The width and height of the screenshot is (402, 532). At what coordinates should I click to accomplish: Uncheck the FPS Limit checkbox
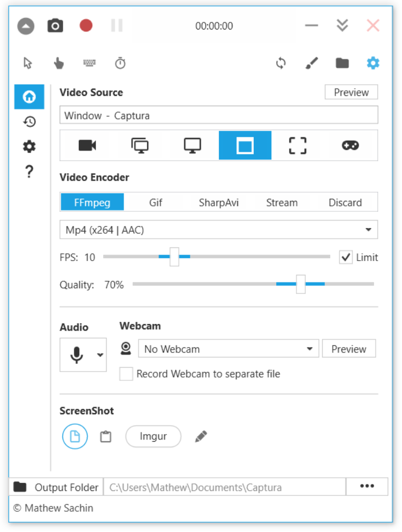click(x=346, y=257)
